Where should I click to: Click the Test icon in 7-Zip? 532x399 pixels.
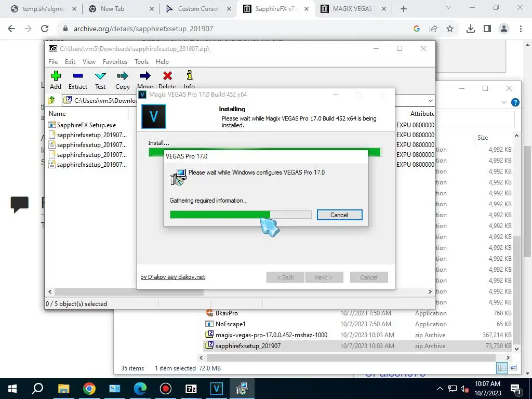click(100, 76)
